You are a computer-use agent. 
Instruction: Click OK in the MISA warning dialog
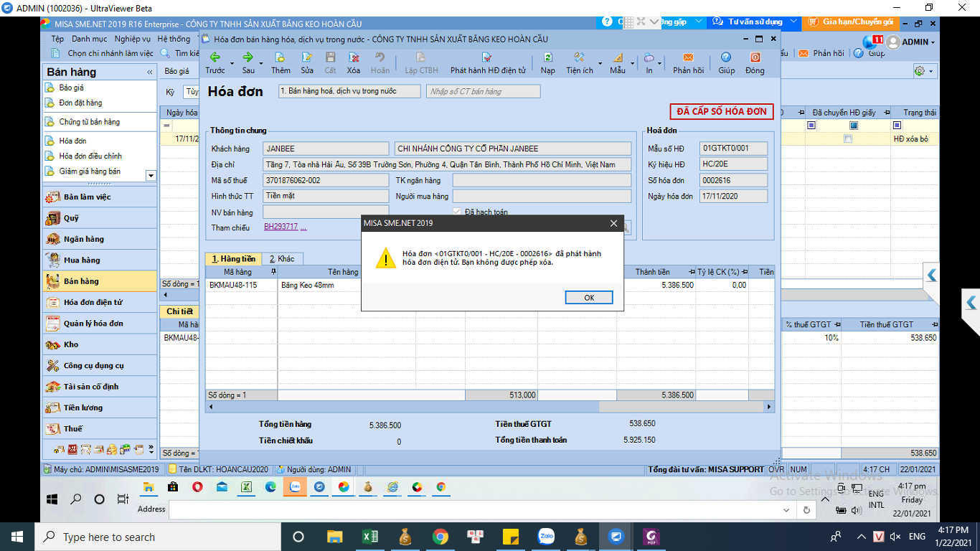click(589, 298)
